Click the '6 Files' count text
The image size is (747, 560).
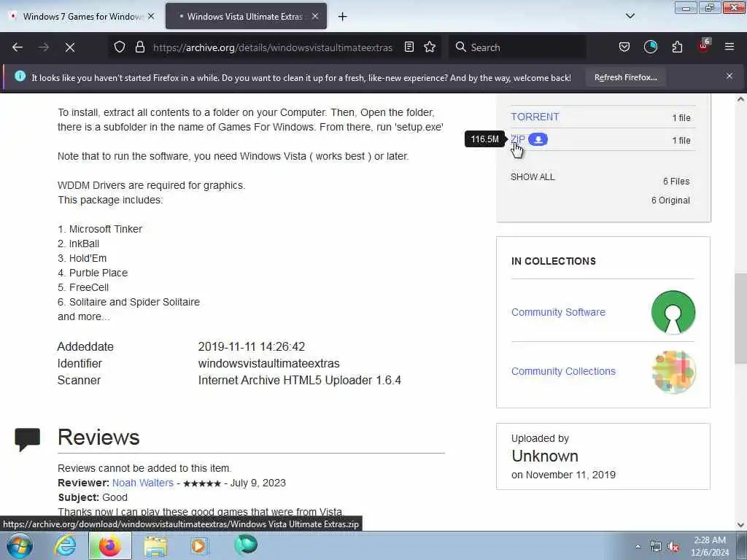[x=676, y=182]
